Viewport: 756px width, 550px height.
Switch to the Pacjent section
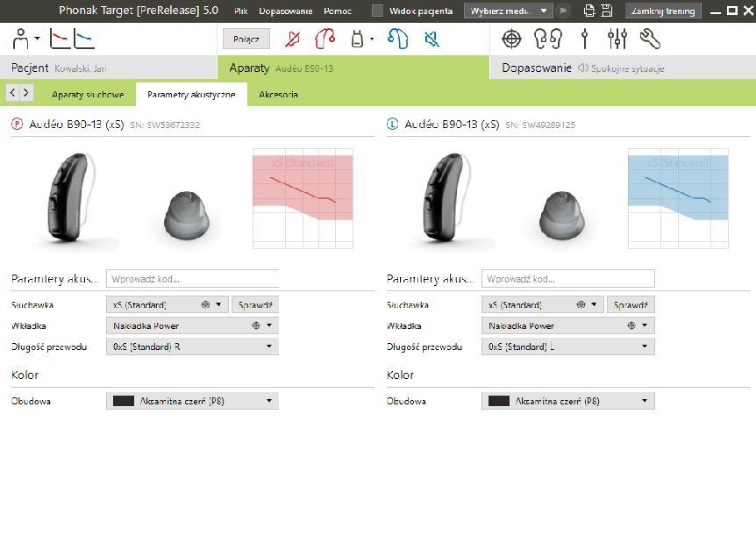click(109, 68)
